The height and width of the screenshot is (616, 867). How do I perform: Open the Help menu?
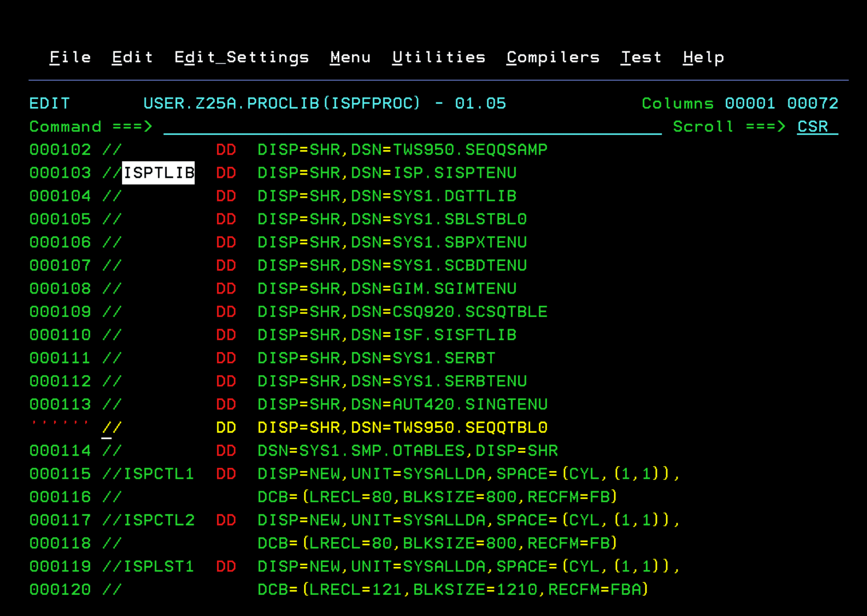[703, 57]
